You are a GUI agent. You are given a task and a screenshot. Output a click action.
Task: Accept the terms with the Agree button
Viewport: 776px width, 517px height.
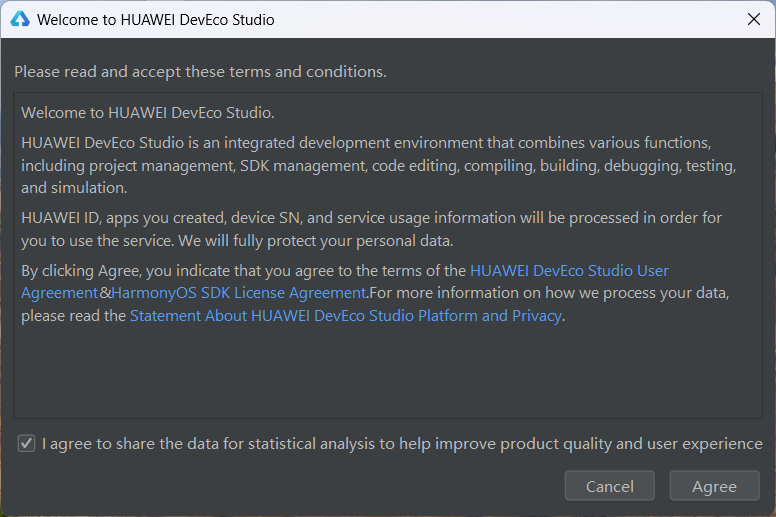(714, 486)
